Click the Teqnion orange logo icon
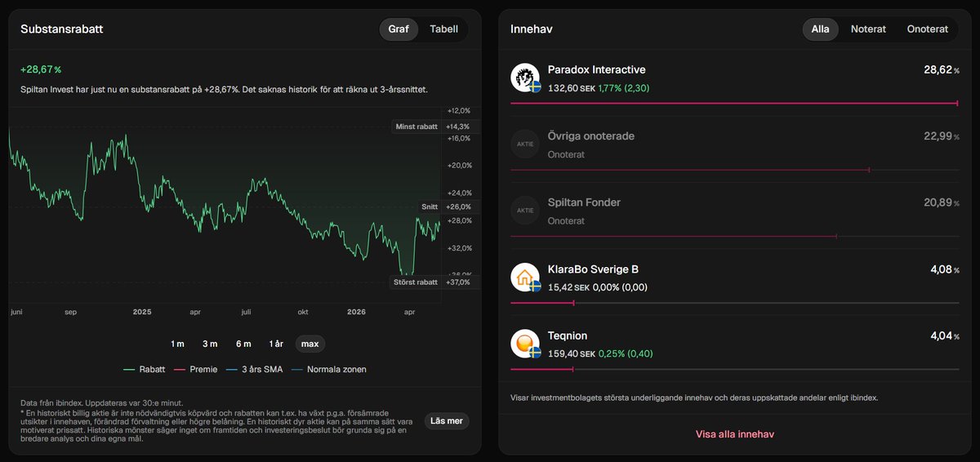Screen dimensions: 980x462 [x=526, y=344]
